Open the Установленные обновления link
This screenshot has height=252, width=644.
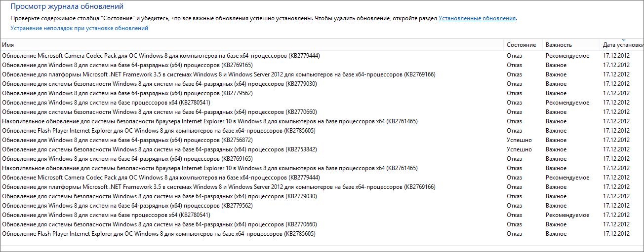pos(477,18)
